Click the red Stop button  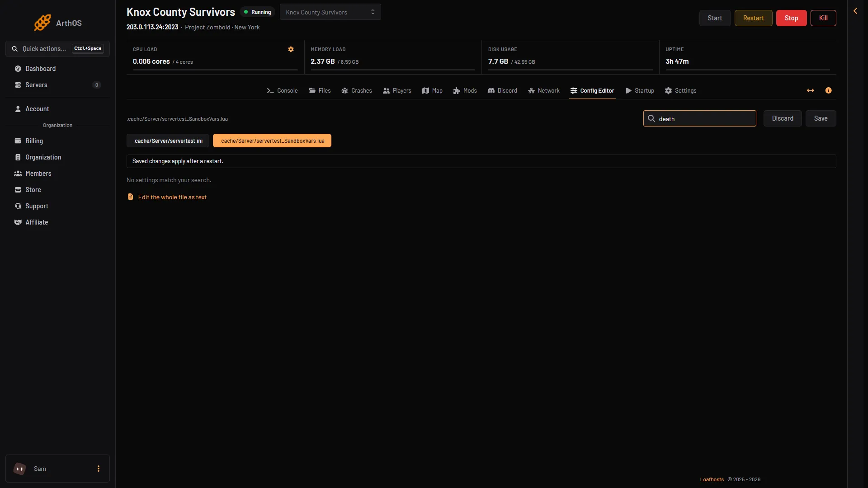[x=791, y=18]
